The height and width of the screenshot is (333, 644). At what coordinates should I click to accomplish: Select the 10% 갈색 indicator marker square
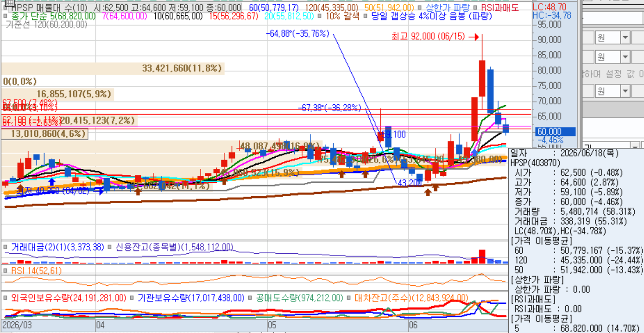(320, 16)
